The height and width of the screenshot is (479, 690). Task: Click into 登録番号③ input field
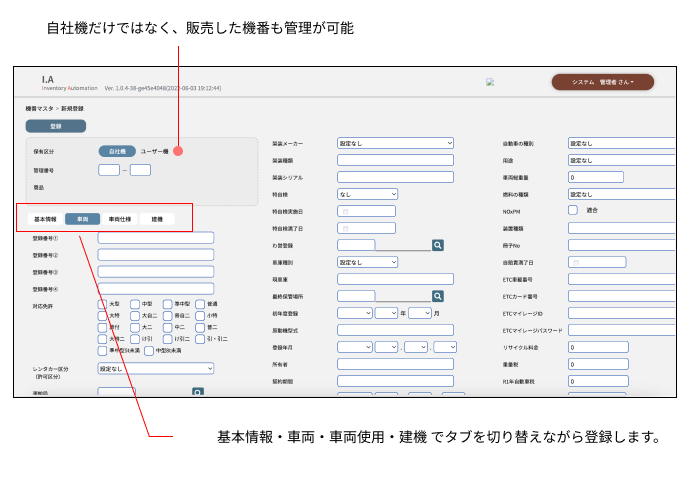tap(156, 272)
